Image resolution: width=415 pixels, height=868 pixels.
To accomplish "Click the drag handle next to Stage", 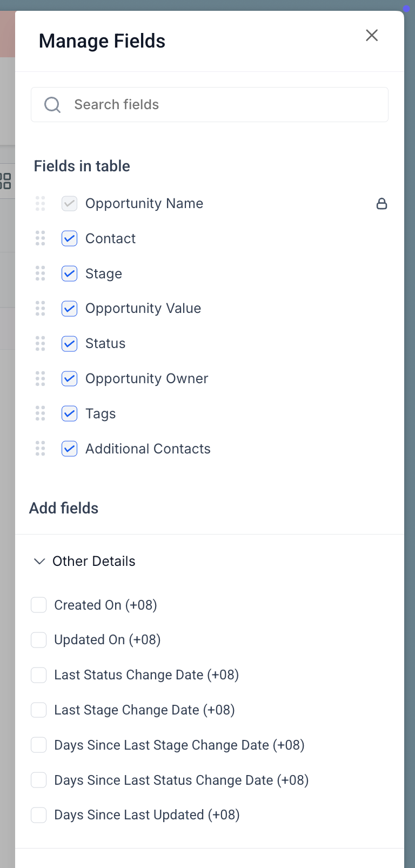I will click(x=39, y=273).
